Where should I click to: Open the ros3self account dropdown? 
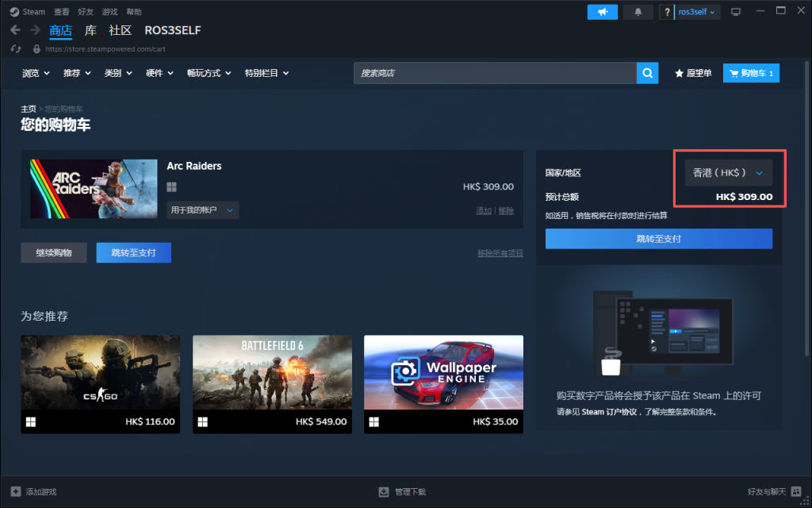[697, 12]
